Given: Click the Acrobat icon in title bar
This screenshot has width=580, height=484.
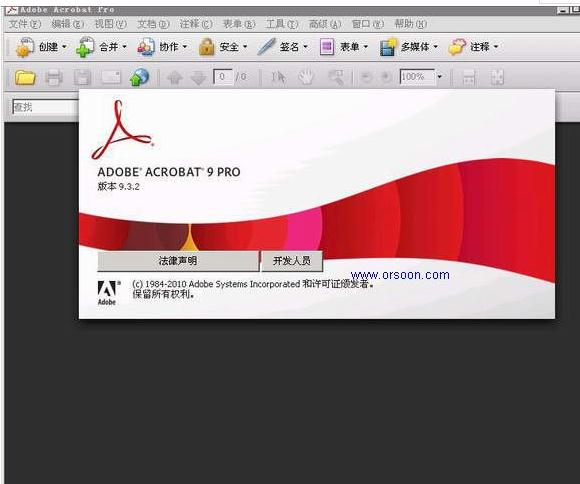Looking at the screenshot, I should coord(11,10).
